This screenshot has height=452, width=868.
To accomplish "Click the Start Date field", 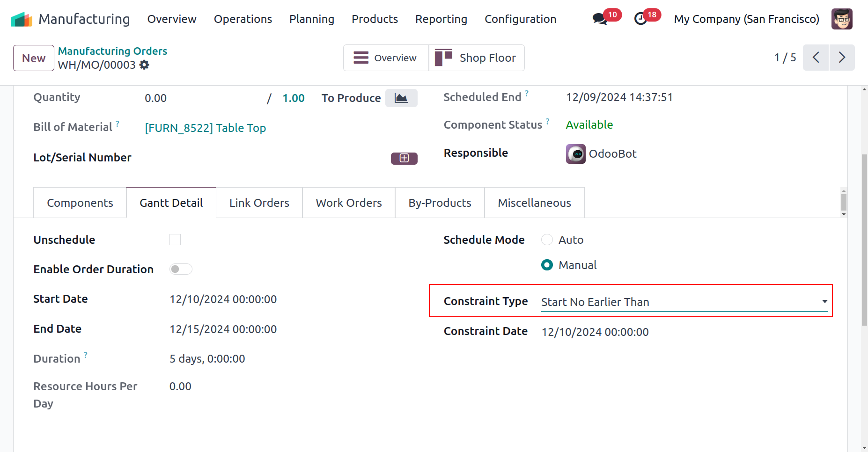I will (223, 299).
